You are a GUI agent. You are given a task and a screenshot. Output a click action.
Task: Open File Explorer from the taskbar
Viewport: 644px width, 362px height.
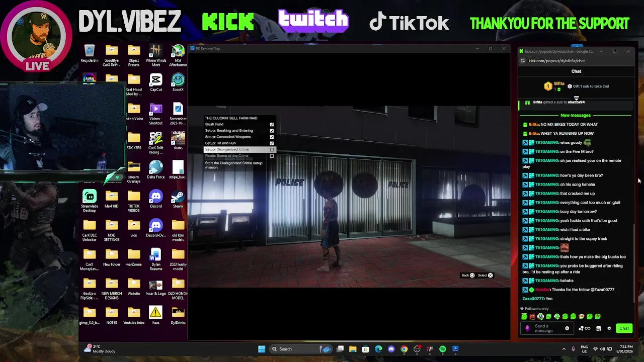coord(353,349)
